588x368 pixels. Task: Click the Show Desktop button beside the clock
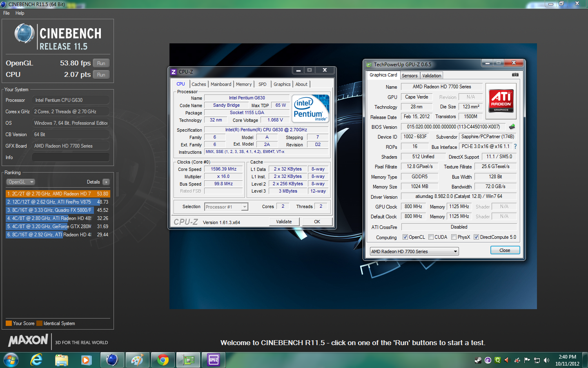click(x=585, y=360)
